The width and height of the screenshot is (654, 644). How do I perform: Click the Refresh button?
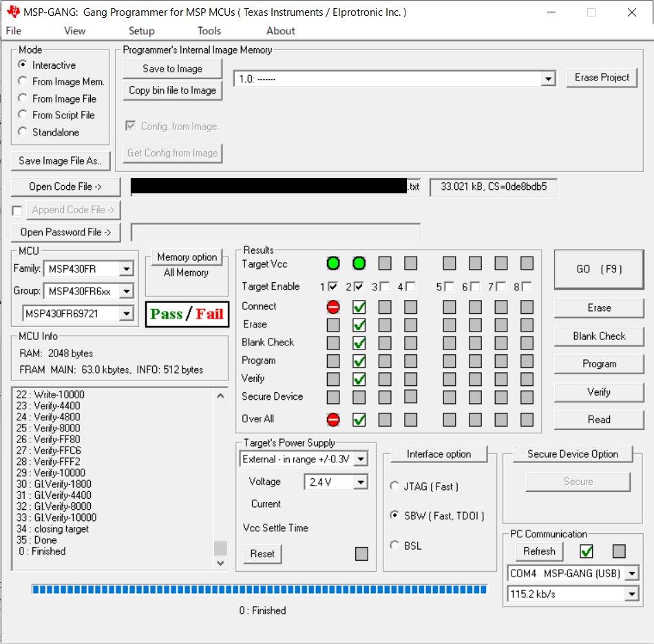[x=539, y=552]
